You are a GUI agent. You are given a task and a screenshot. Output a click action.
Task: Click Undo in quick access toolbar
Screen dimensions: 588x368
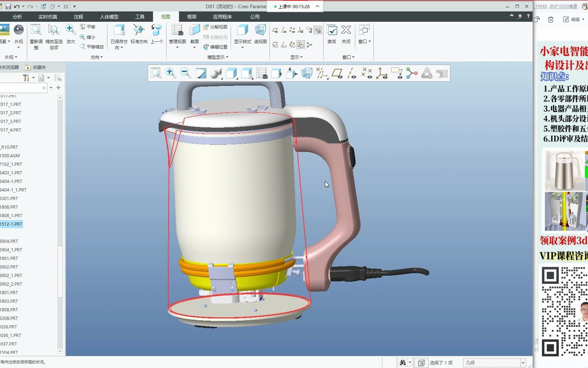(16, 6)
